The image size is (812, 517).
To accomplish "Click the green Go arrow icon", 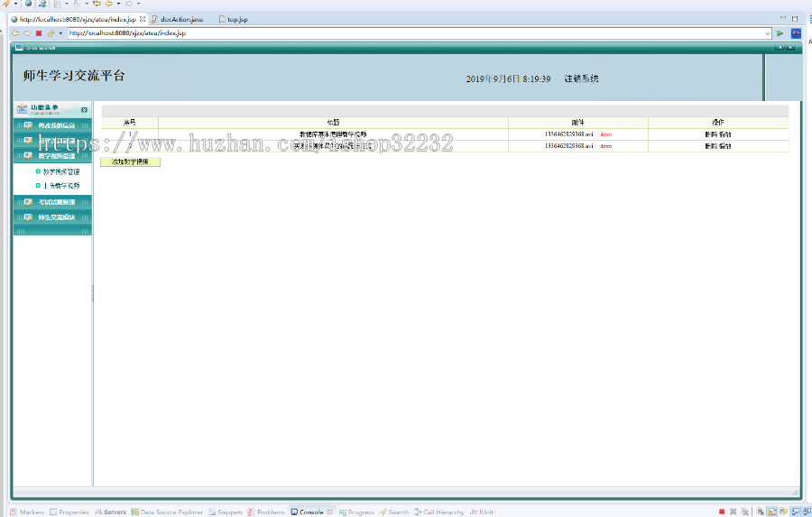I will click(x=780, y=33).
